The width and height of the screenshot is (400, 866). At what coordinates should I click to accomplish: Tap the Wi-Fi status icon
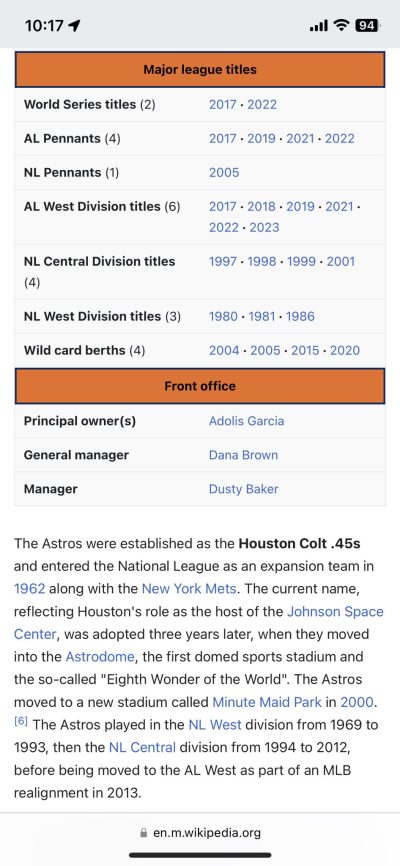(x=341, y=25)
